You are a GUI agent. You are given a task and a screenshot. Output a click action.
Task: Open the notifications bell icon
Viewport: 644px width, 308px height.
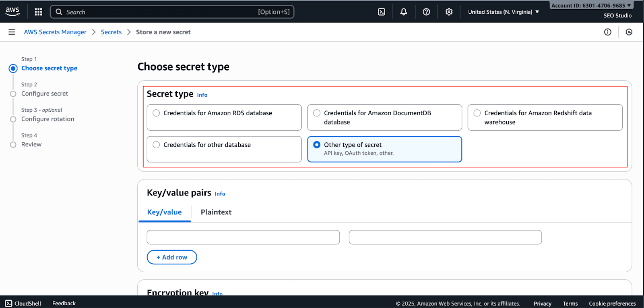[404, 12]
